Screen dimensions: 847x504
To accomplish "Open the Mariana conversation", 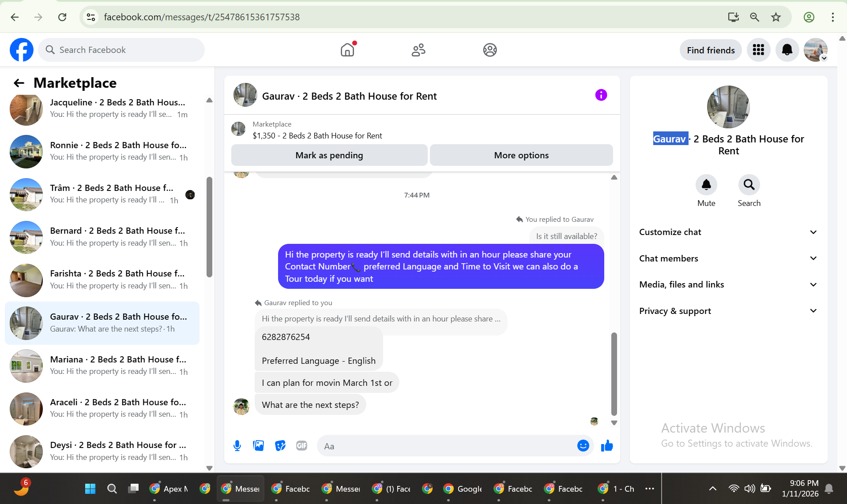I will pos(102,366).
